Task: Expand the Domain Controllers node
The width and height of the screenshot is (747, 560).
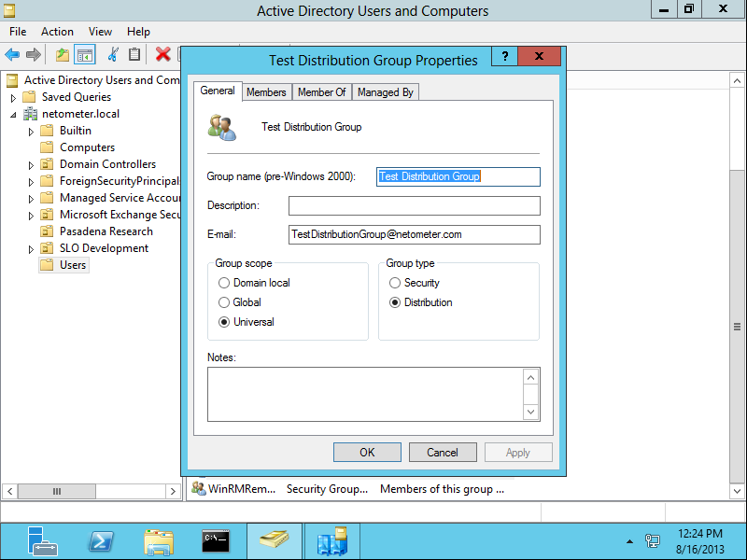Action: point(29,163)
